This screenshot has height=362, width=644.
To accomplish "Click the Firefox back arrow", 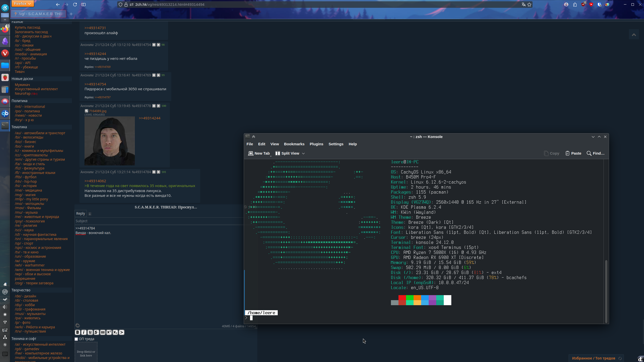I will [58, 5].
